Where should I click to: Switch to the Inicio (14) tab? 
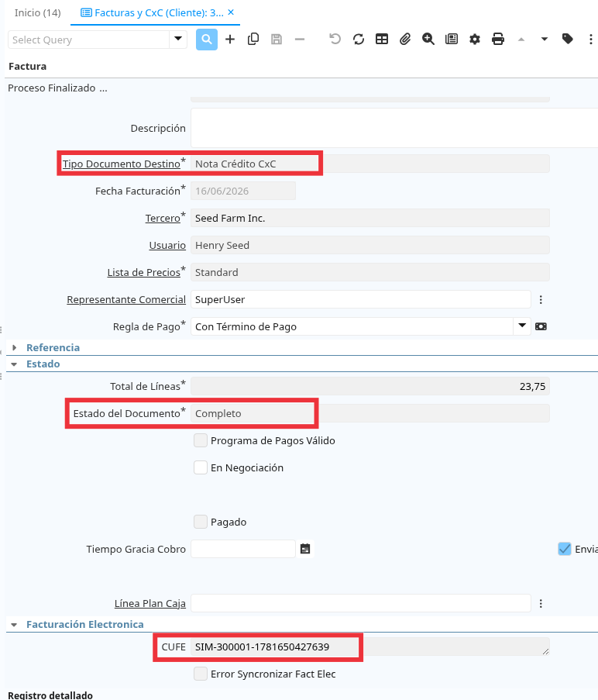click(37, 12)
